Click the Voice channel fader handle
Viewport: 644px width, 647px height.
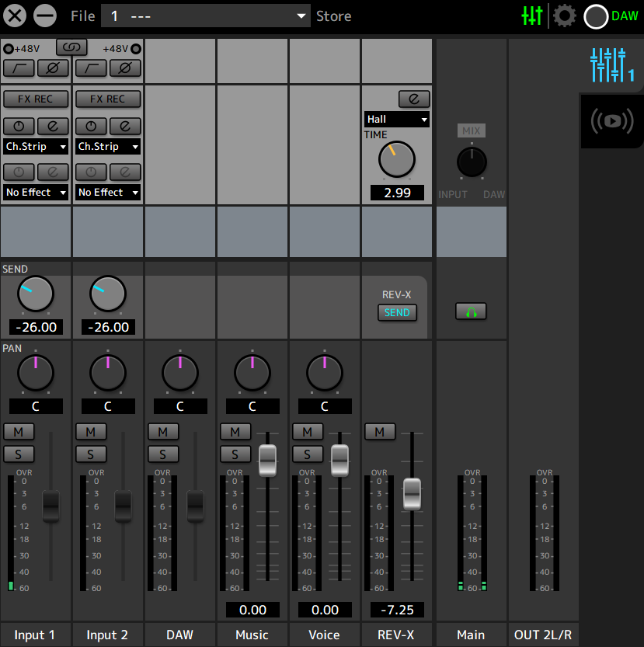pos(339,461)
